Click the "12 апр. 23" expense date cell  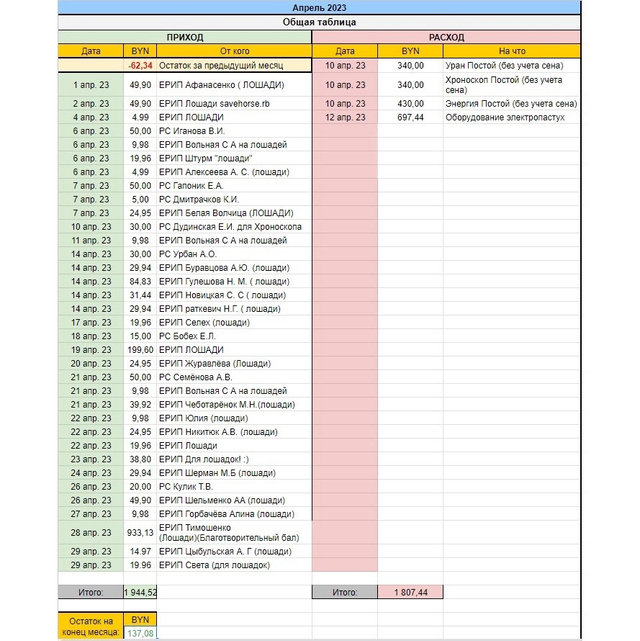(x=345, y=117)
